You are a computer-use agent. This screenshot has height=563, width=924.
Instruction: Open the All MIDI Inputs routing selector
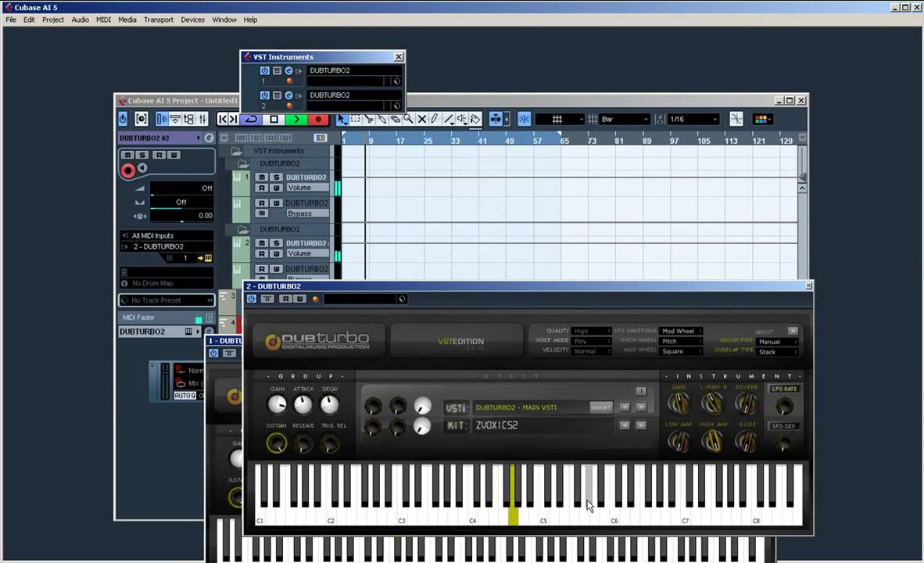coord(167,235)
